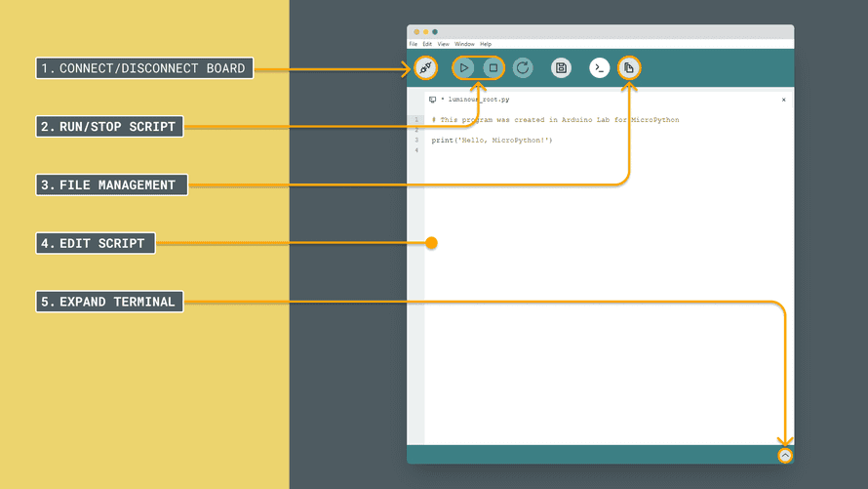Click line number 4 in the gutter
Image resolution: width=868 pixels, height=489 pixels.
tap(416, 150)
